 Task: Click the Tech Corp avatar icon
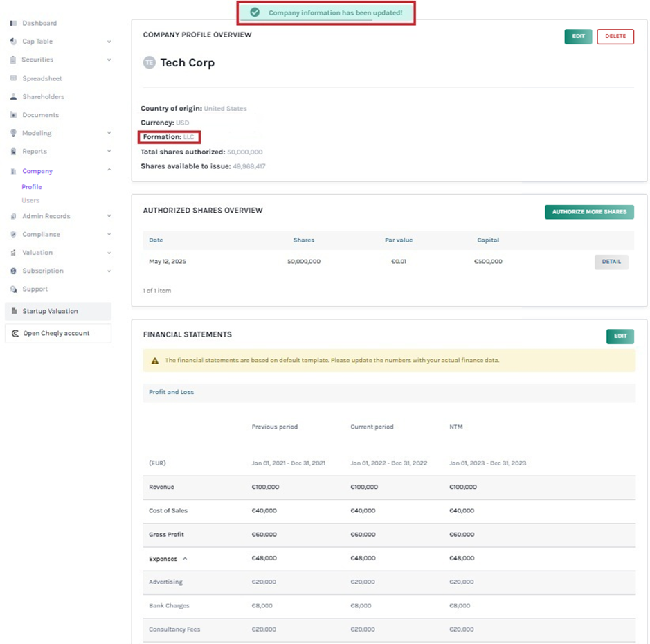coord(149,63)
